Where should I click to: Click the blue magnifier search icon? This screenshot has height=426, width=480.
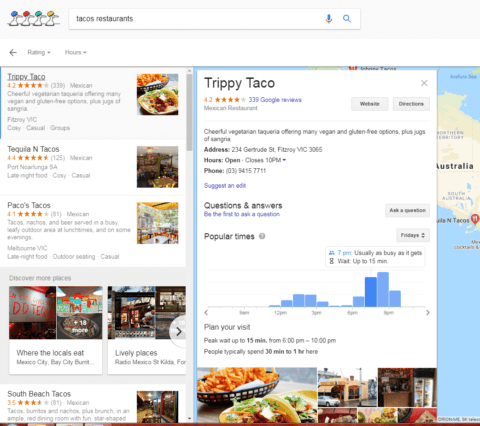coord(347,19)
